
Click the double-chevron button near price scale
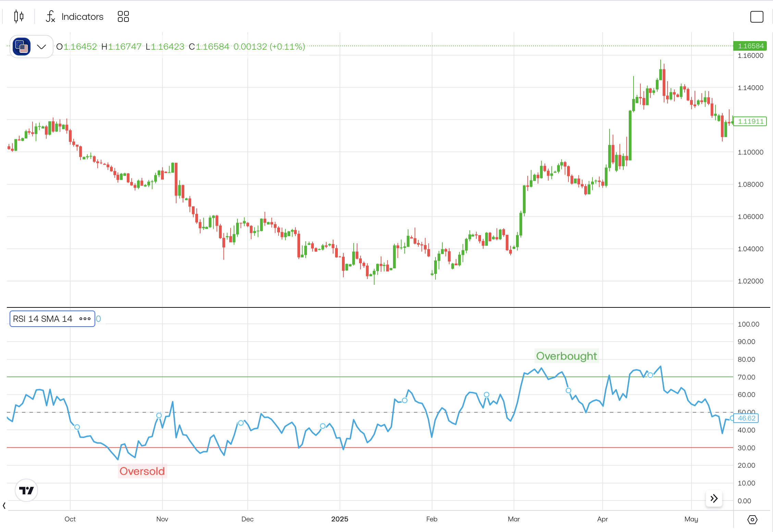[x=714, y=499]
